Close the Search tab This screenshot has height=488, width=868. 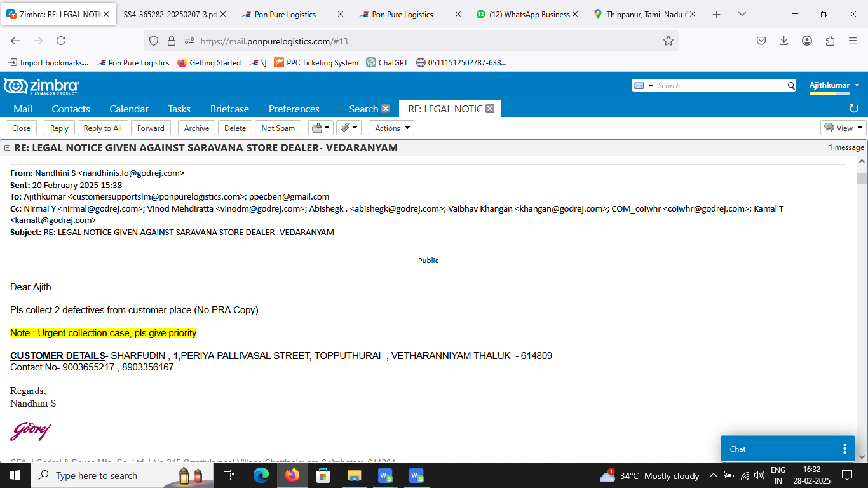point(386,109)
